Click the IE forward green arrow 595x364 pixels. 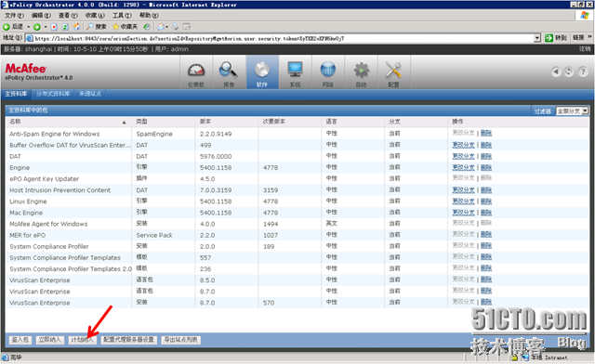point(37,27)
